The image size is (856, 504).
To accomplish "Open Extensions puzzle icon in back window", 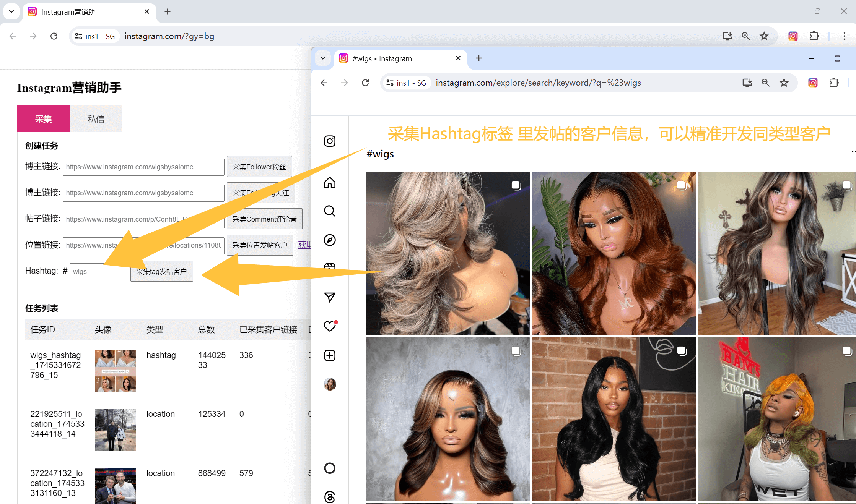I will coord(814,36).
